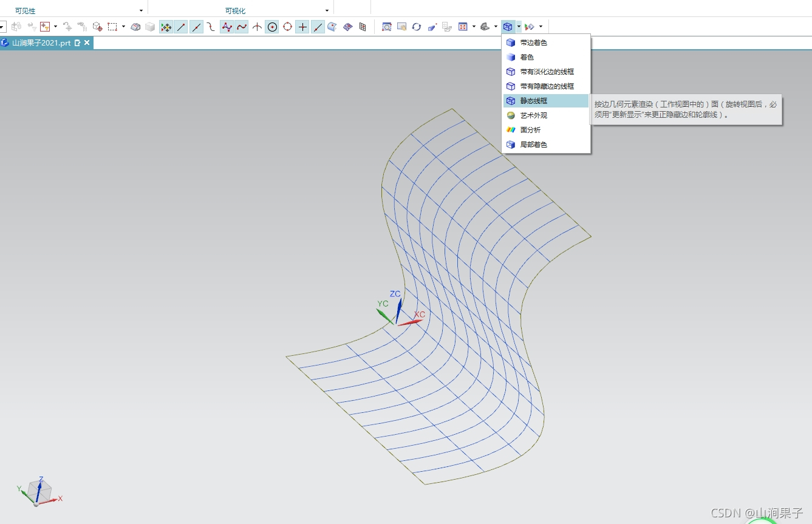Open the combo box at far left of toolbar
The width and height of the screenshot is (812, 524).
click(x=2, y=27)
